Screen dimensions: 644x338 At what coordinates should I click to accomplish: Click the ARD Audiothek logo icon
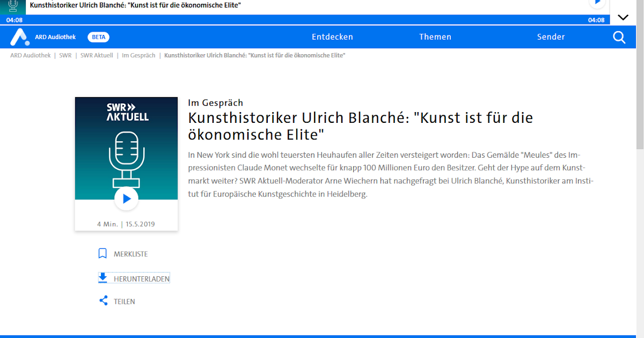pos(20,37)
